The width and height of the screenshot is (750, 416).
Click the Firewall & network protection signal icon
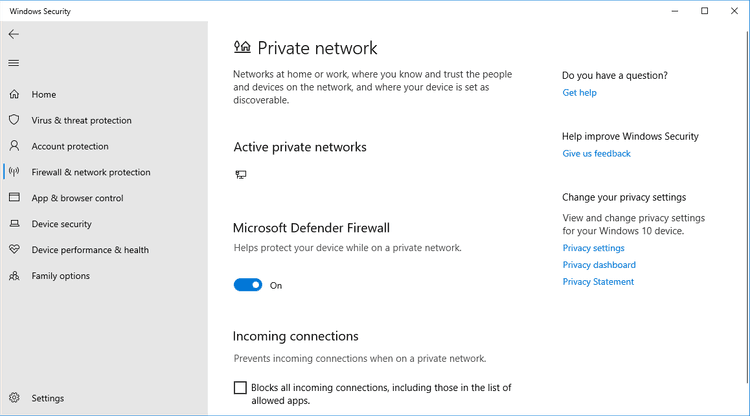(14, 172)
